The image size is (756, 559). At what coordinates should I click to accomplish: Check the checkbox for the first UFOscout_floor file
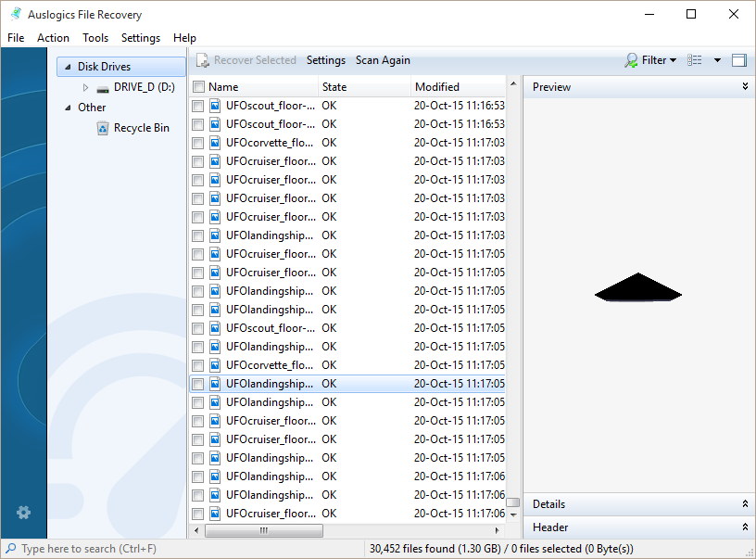click(198, 106)
